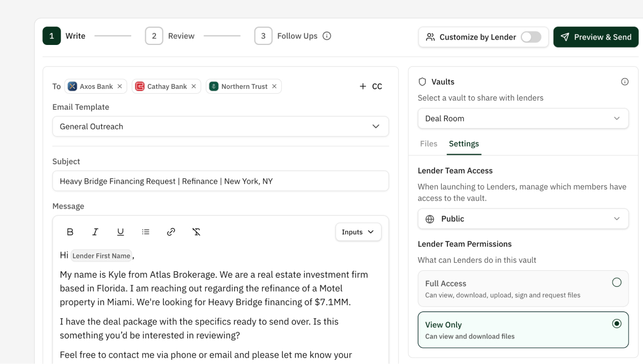Image resolution: width=643 pixels, height=364 pixels.
Task: Remove Northern Trust recipient chip
Action: click(x=274, y=86)
